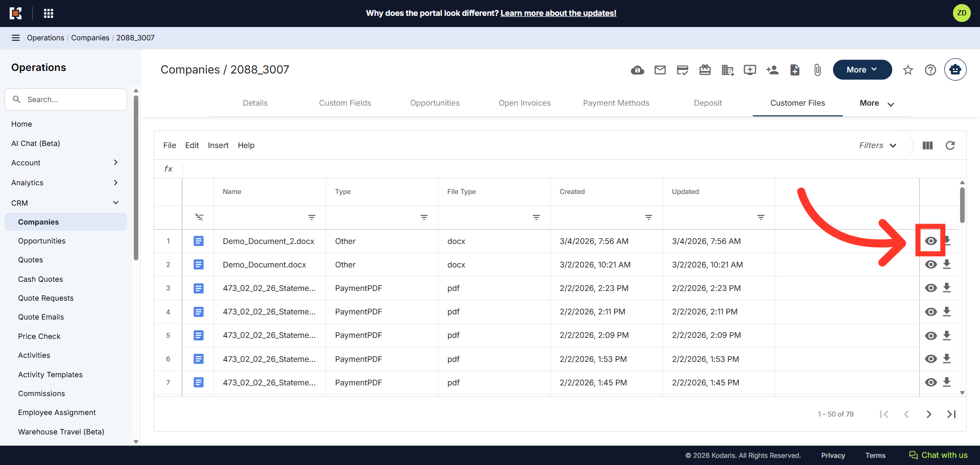Open Chat with us support
Viewport: 980px width, 465px height.
click(938, 455)
